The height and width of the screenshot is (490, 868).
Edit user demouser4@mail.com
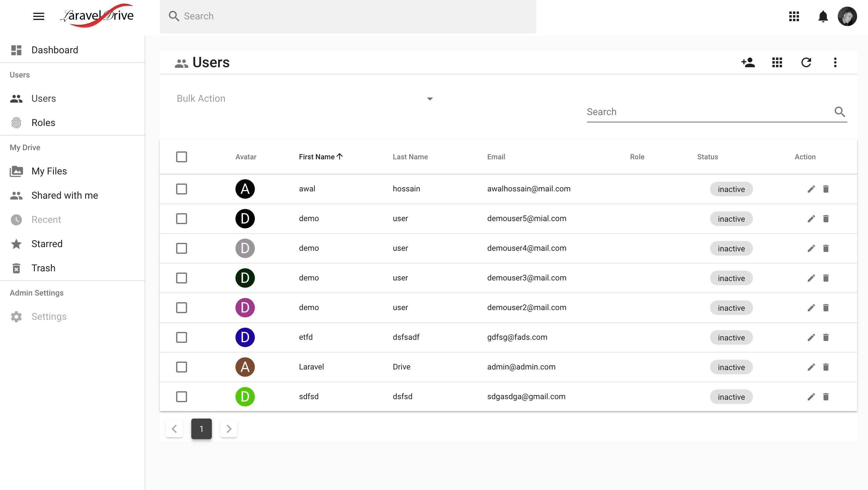(x=811, y=248)
